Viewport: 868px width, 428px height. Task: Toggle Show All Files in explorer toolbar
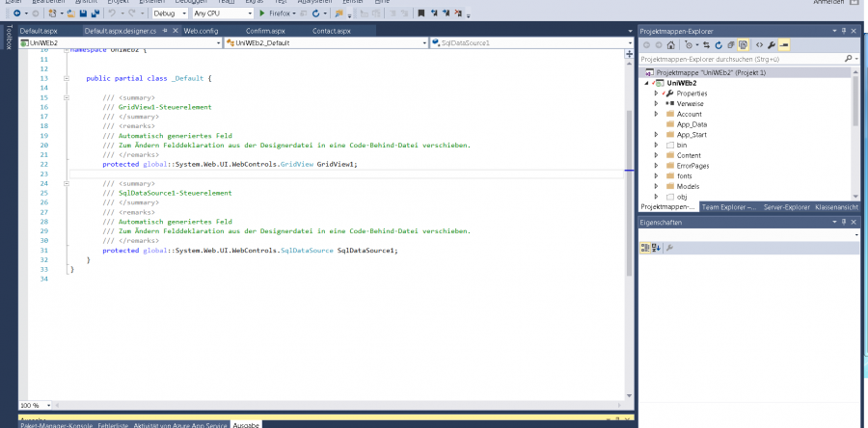tap(744, 44)
